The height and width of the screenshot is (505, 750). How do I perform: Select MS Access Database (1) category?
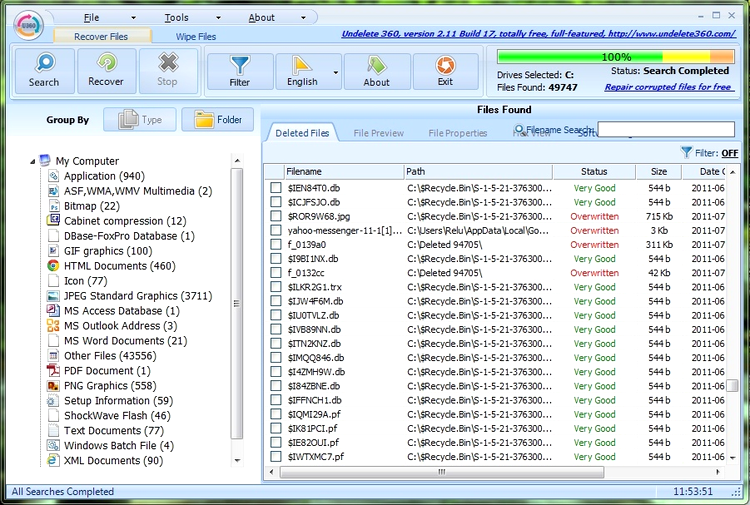tap(122, 311)
